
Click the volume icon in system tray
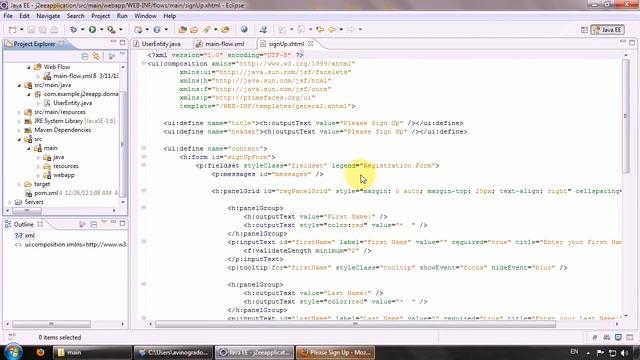click(624, 352)
